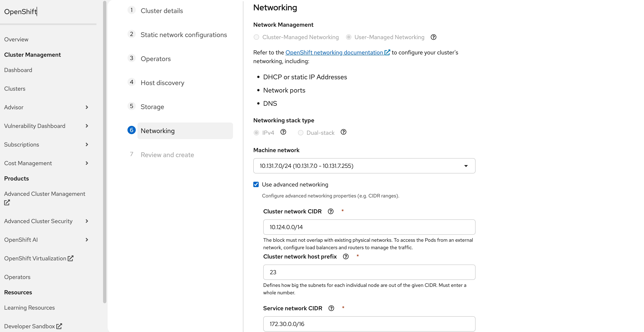Open Cluster network CIDR help icon
Image resolution: width=644 pixels, height=332 pixels.
pos(330,212)
